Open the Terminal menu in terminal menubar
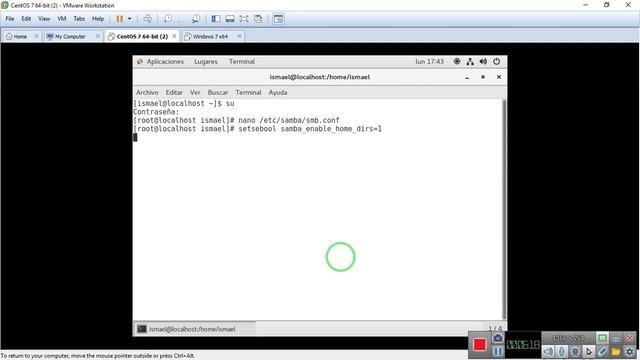The width and height of the screenshot is (640, 360). 248,93
